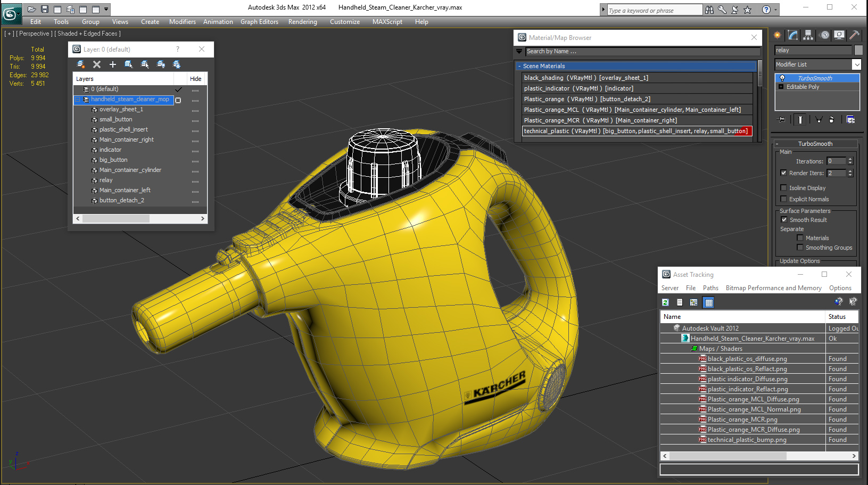Click the Shaded + Edged Faces viewport label
Image resolution: width=868 pixels, height=485 pixels.
pyautogui.click(x=87, y=34)
